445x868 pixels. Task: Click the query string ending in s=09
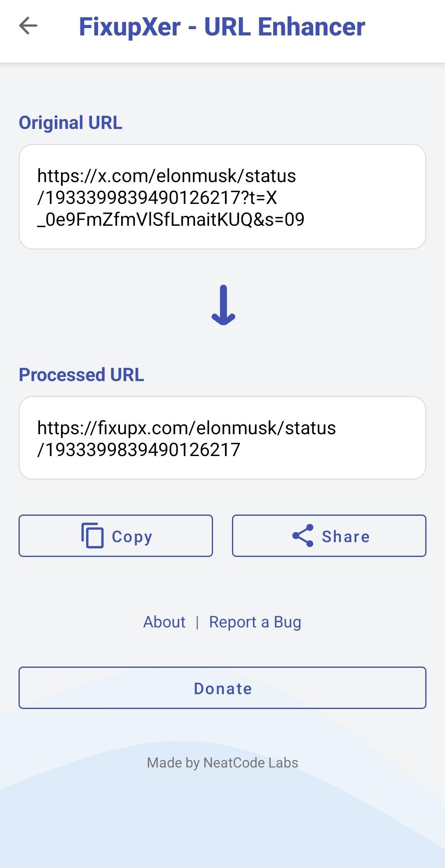171,219
